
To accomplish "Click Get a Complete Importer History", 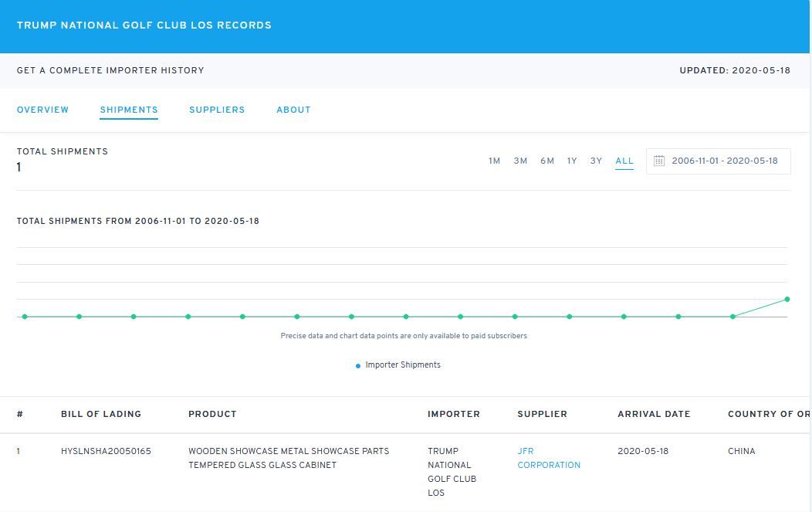I will (x=110, y=70).
